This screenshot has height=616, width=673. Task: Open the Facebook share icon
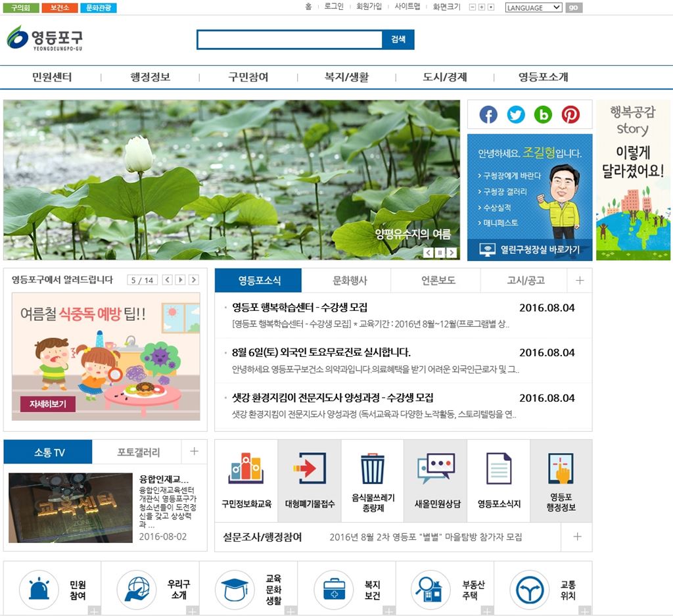coord(488,114)
